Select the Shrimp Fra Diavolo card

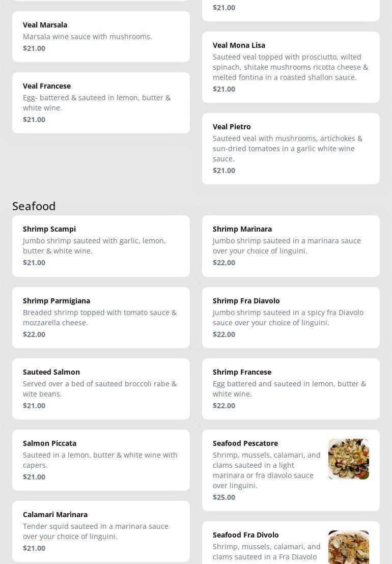click(291, 318)
